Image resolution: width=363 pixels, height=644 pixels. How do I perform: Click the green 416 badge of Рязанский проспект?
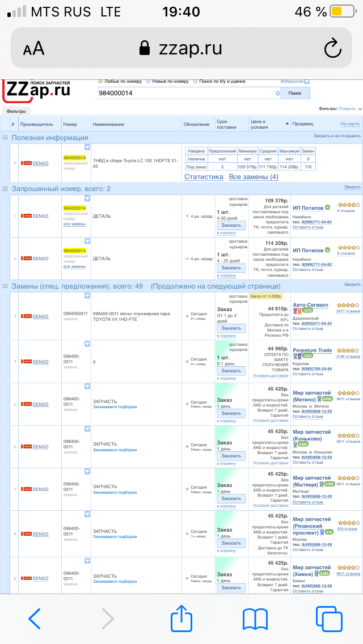329,532
